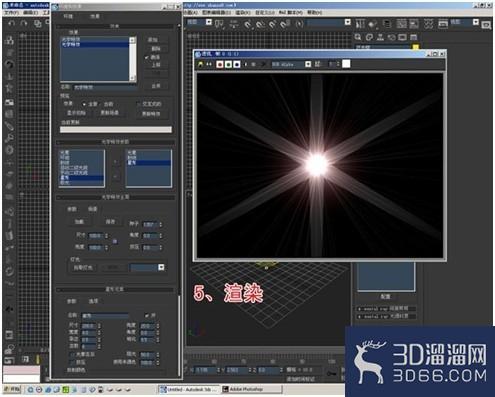Open RGB Alpha channel dropdown in render window
Screen dimensions: 495x397
[308, 64]
